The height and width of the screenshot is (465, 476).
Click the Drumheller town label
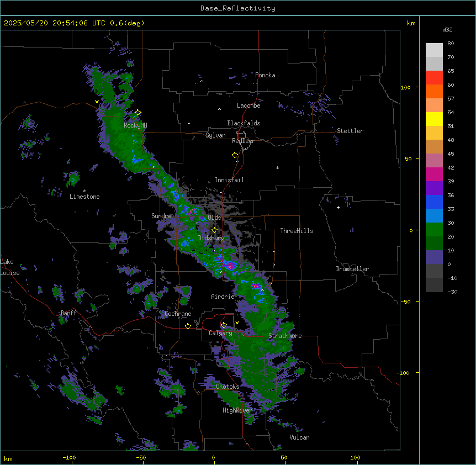pyautogui.click(x=352, y=269)
